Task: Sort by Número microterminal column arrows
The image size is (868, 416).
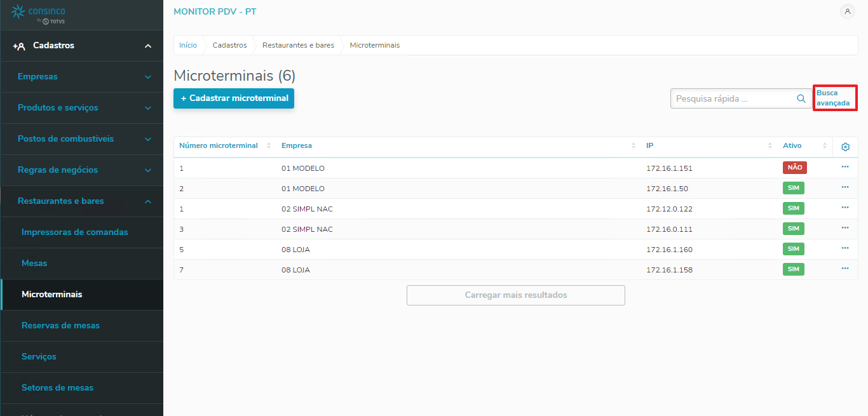Action: tap(269, 146)
